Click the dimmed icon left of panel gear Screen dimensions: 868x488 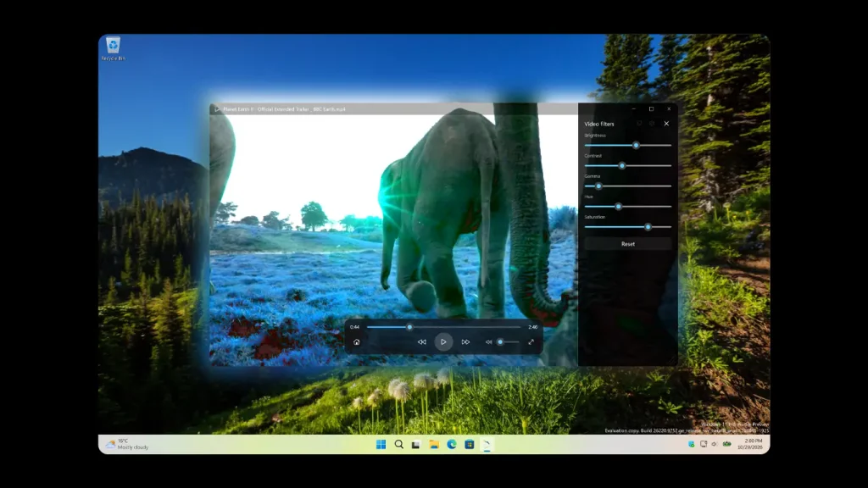coord(639,124)
